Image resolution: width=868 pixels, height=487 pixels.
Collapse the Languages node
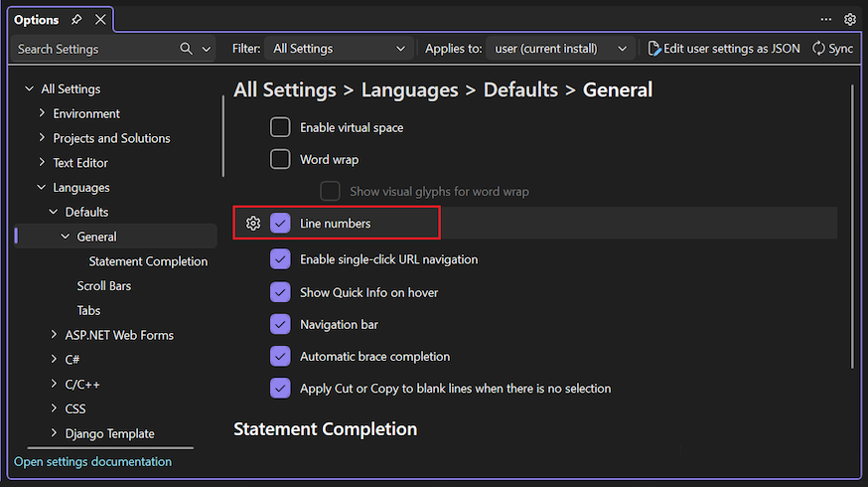pyautogui.click(x=42, y=187)
